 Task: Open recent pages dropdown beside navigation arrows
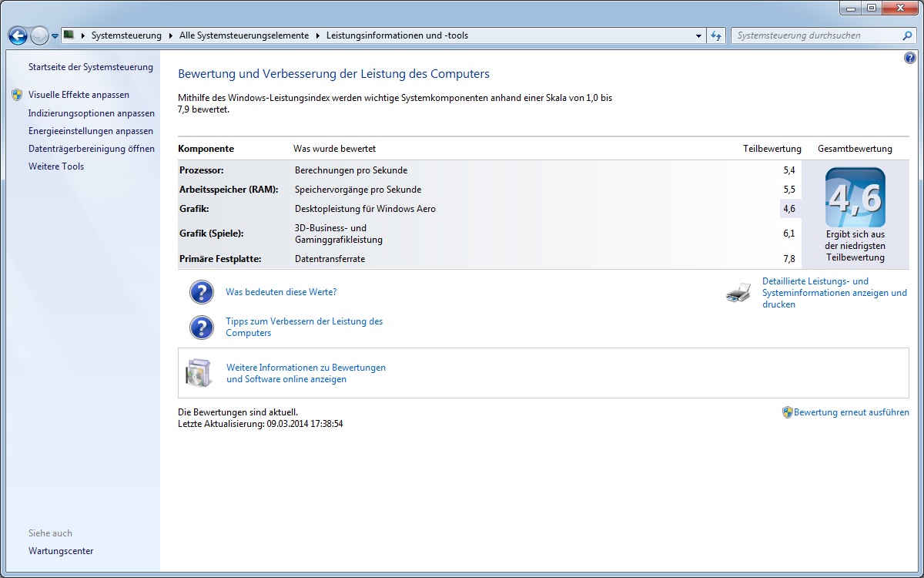pos(55,36)
